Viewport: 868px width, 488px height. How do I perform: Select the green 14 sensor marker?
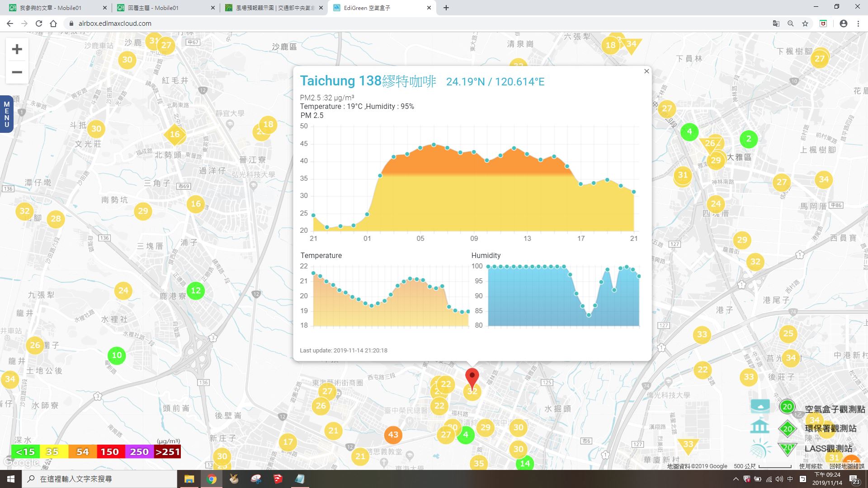[x=525, y=463]
